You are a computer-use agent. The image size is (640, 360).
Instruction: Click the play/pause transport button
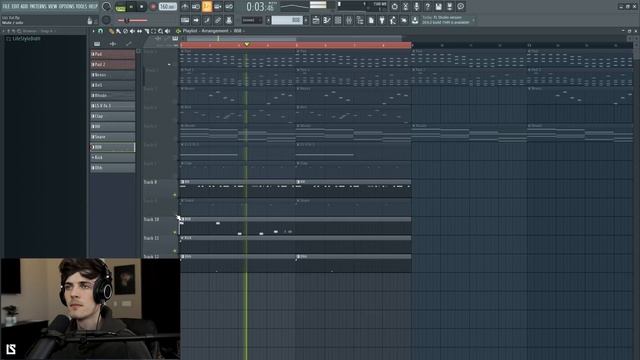pyautogui.click(x=131, y=7)
